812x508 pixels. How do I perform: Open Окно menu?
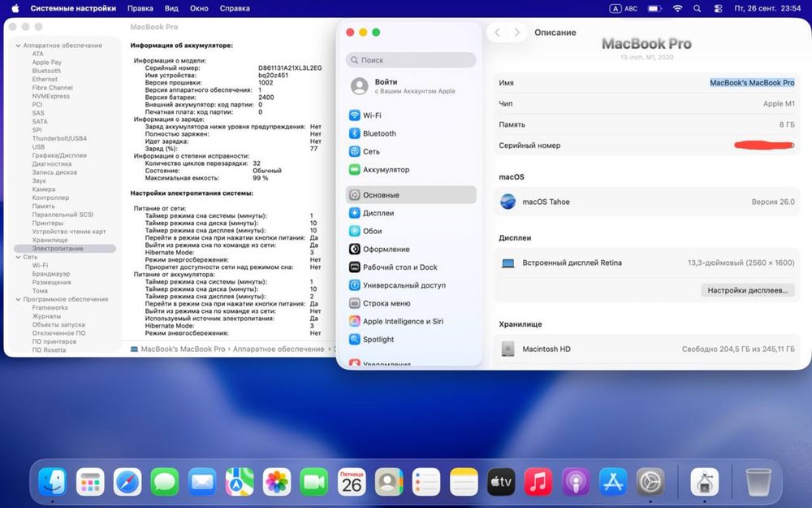click(199, 8)
